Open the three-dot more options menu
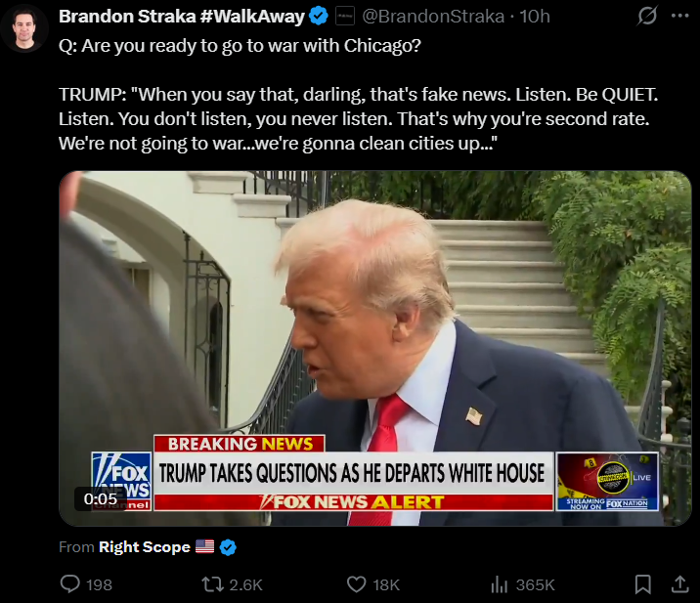Viewport: 700px width, 603px height. click(x=679, y=16)
